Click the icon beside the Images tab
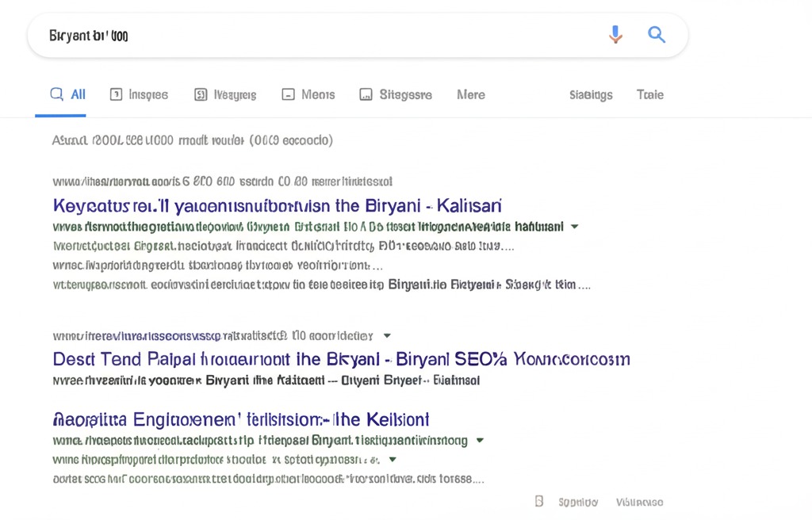This screenshot has width=812, height=520. [x=116, y=94]
